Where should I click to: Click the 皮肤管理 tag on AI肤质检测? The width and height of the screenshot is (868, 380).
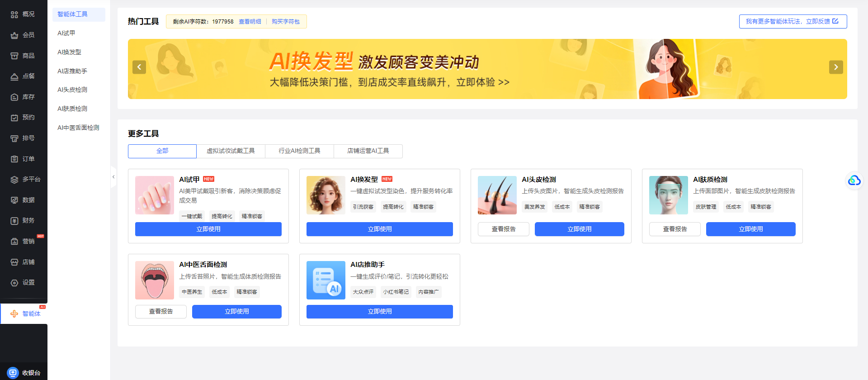coord(706,207)
